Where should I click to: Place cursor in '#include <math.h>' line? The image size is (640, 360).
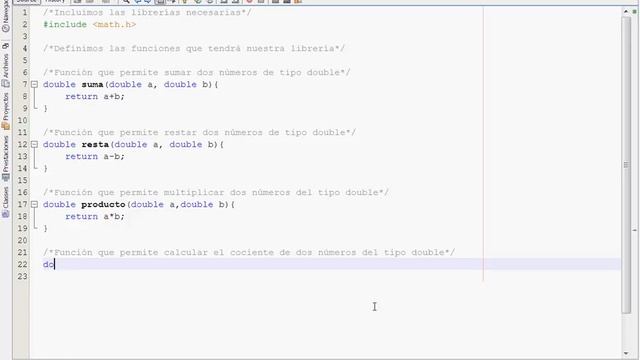click(x=89, y=24)
